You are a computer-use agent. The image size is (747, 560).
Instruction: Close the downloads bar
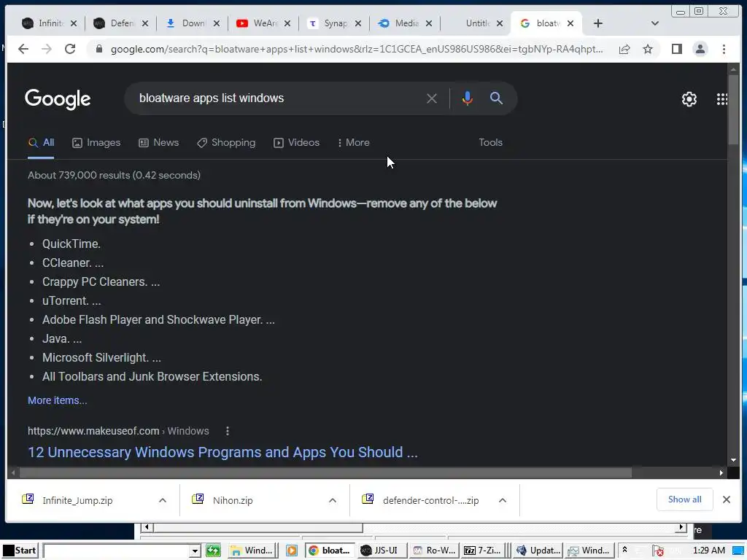pos(726,499)
